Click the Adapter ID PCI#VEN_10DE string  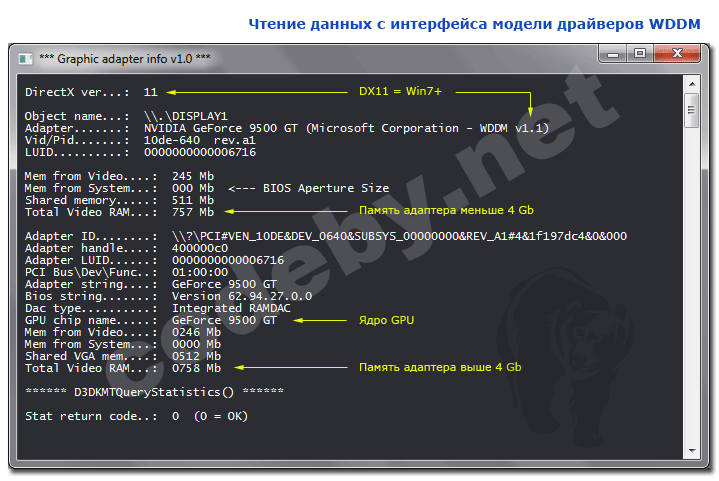(399, 236)
